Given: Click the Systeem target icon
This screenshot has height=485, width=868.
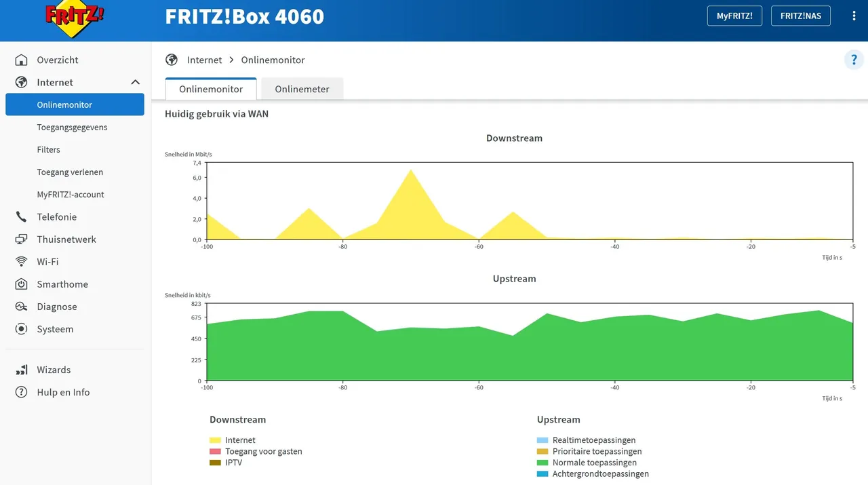Looking at the screenshot, I should point(22,329).
